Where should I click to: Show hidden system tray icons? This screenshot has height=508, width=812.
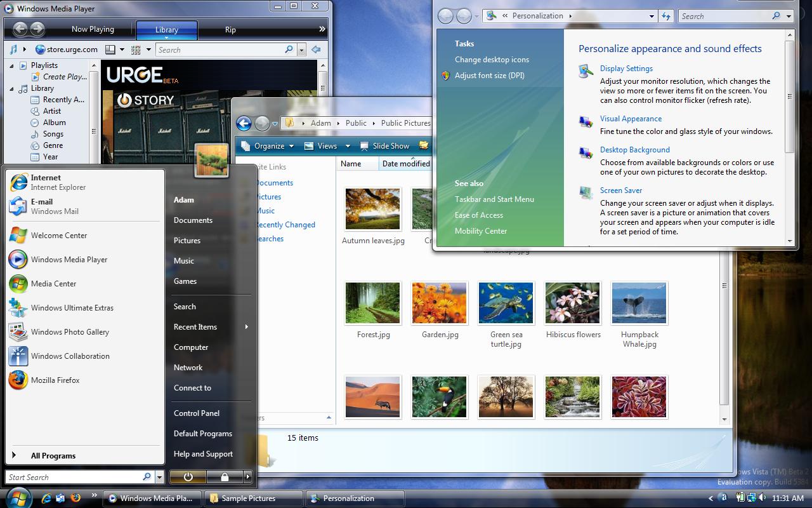click(710, 498)
